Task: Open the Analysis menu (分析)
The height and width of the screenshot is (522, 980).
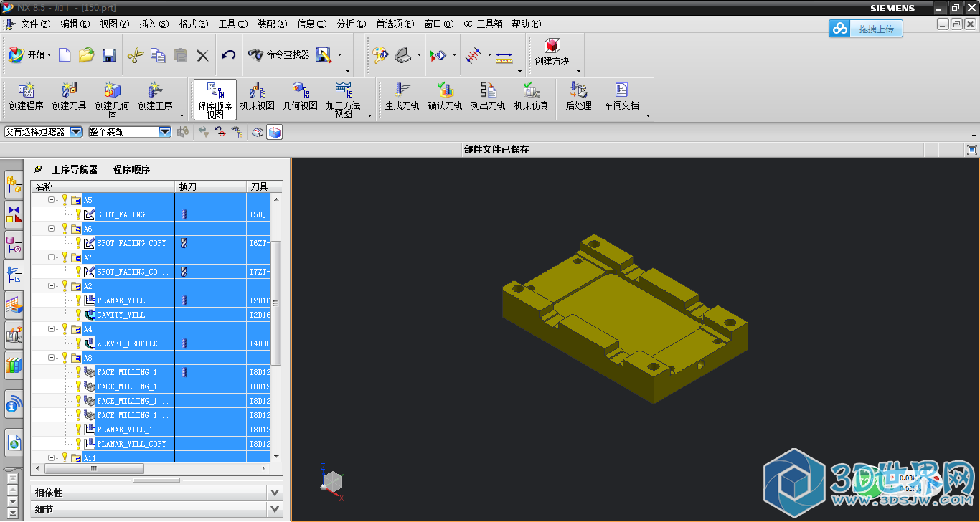Action: point(352,24)
